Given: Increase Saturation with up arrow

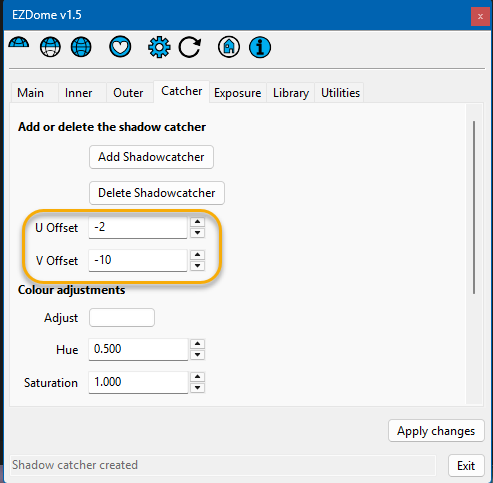Looking at the screenshot, I should (197, 377).
